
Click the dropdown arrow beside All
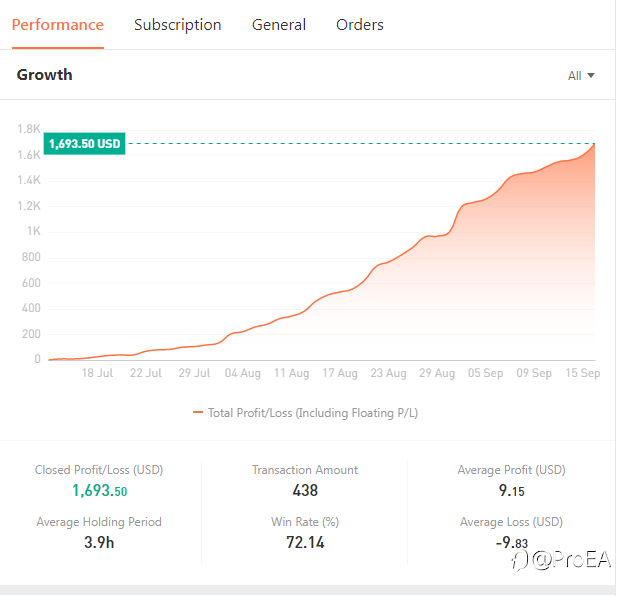click(591, 76)
